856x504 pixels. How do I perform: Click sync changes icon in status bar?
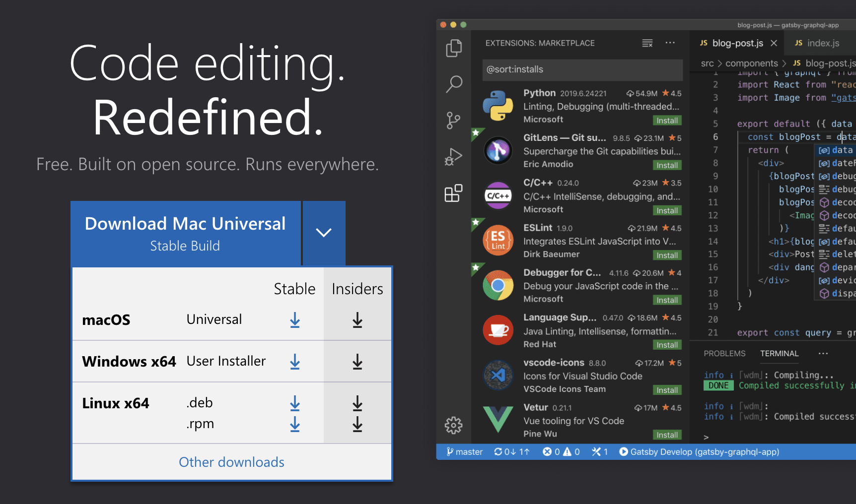512,452
